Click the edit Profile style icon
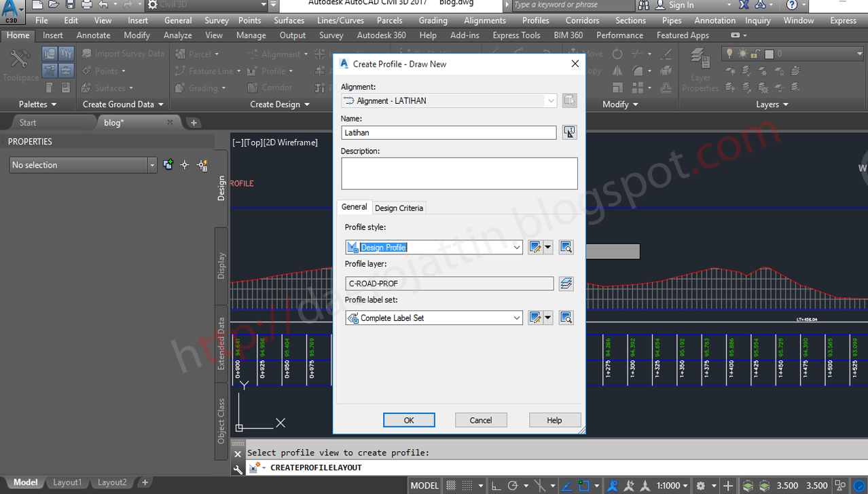Viewport: 868px width, 494px height. pos(535,247)
